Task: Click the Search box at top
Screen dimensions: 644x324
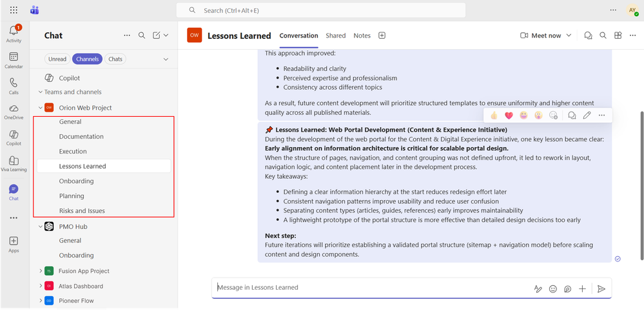Action: click(321, 10)
